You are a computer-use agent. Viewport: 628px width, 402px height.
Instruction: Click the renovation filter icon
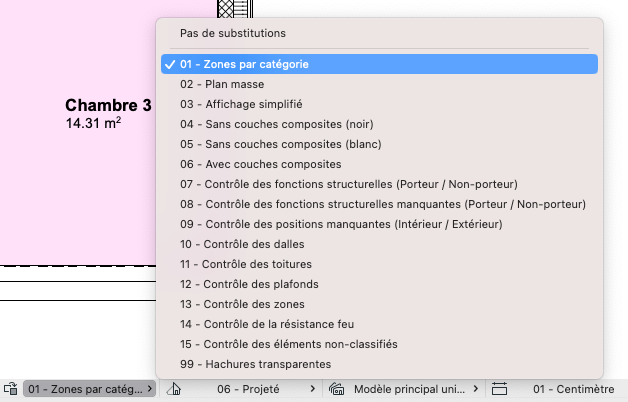coord(174,389)
